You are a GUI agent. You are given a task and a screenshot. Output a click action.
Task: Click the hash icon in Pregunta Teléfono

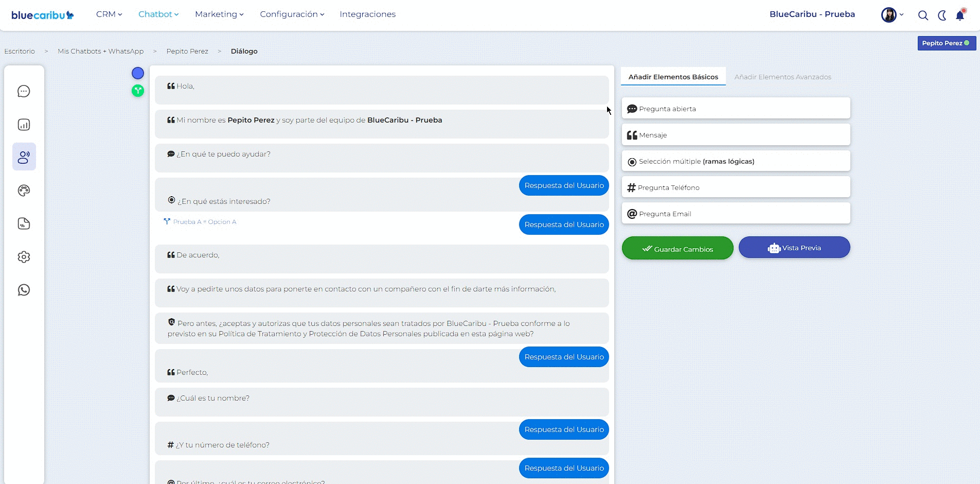(631, 187)
